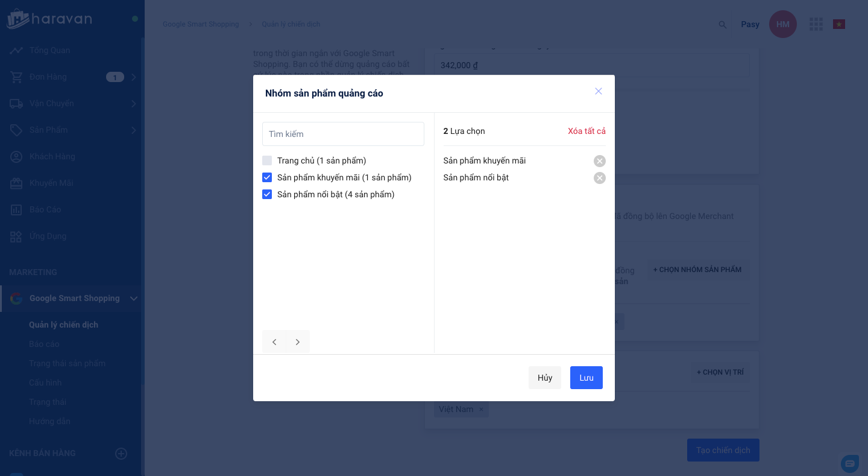The width and height of the screenshot is (868, 476).
Task: Close the product group dialog
Action: point(599,91)
